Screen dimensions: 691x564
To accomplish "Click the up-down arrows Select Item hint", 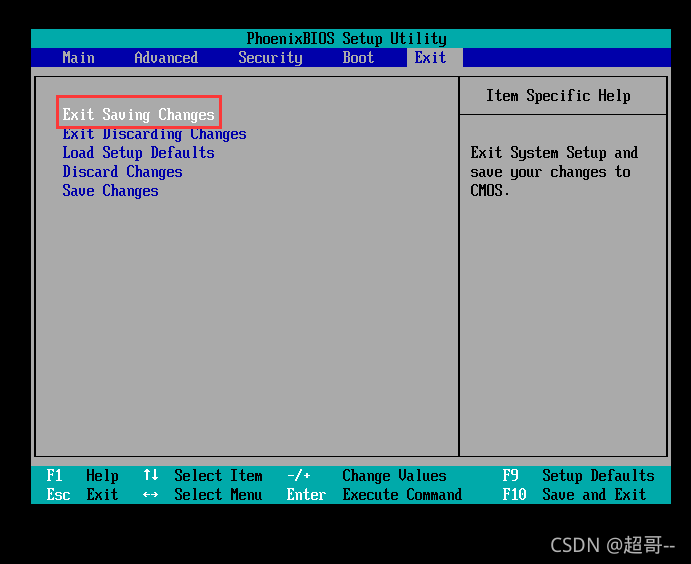I will [x=203, y=475].
